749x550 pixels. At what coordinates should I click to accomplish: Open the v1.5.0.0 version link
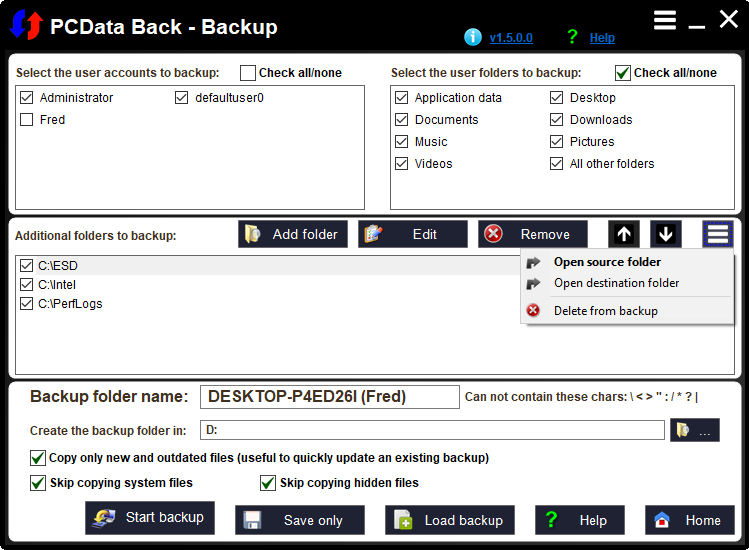point(511,38)
